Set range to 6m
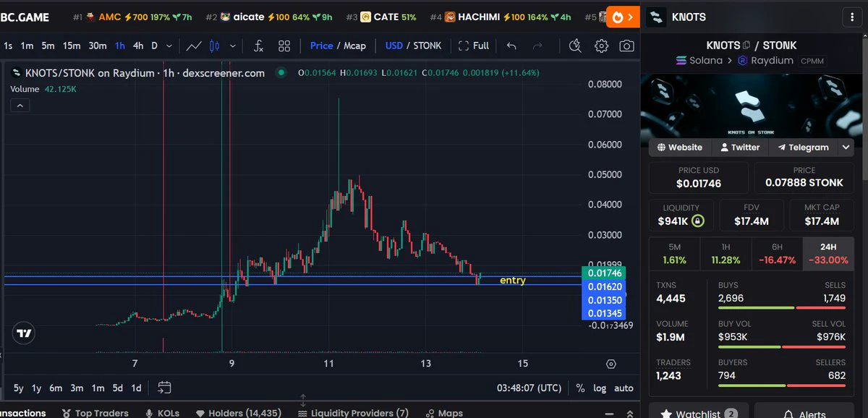Image resolution: width=868 pixels, height=418 pixels. tap(56, 388)
